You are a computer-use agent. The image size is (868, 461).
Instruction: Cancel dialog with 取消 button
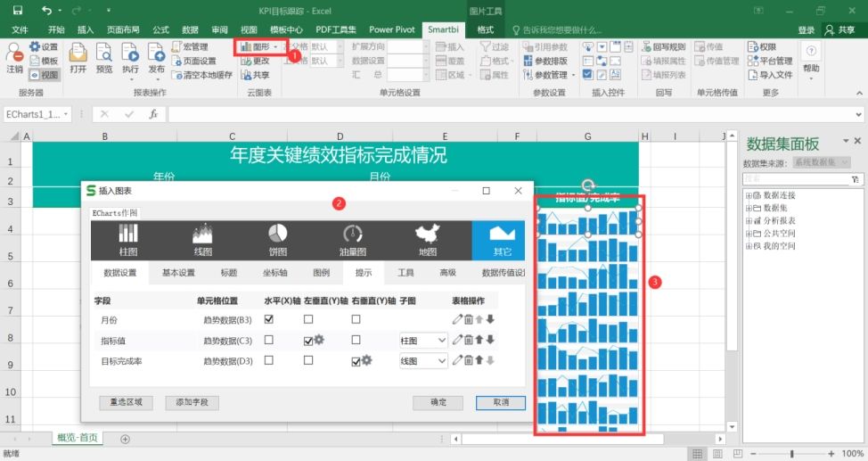pos(501,402)
